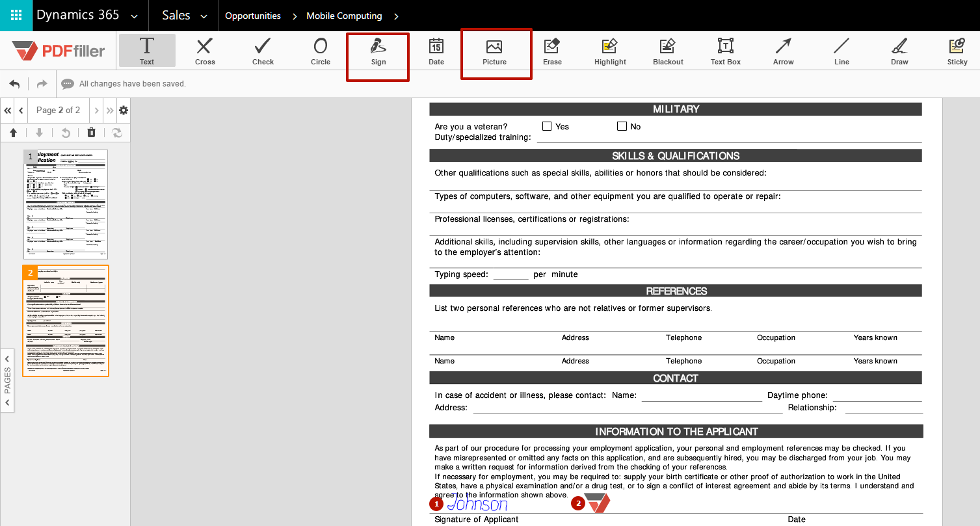Expand the Mobile Computing breadcrumb chevron
The width and height of the screenshot is (980, 526).
[396, 16]
